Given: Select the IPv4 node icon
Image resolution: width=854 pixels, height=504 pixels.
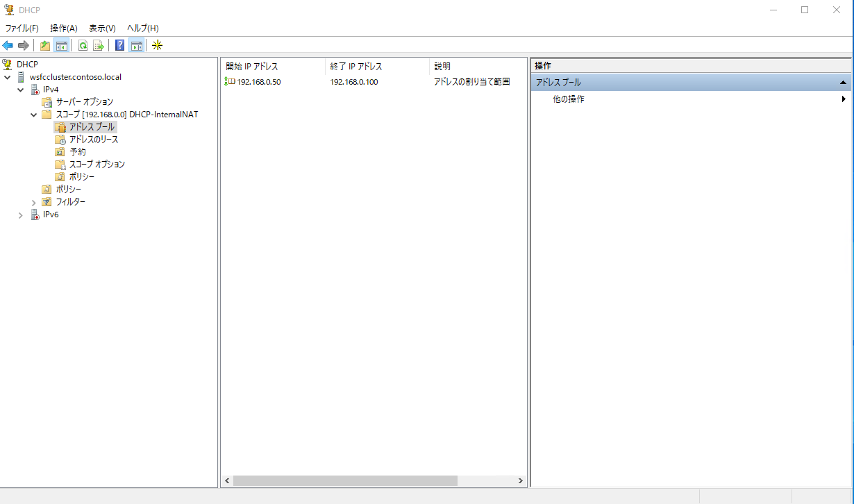Looking at the screenshot, I should [x=35, y=90].
